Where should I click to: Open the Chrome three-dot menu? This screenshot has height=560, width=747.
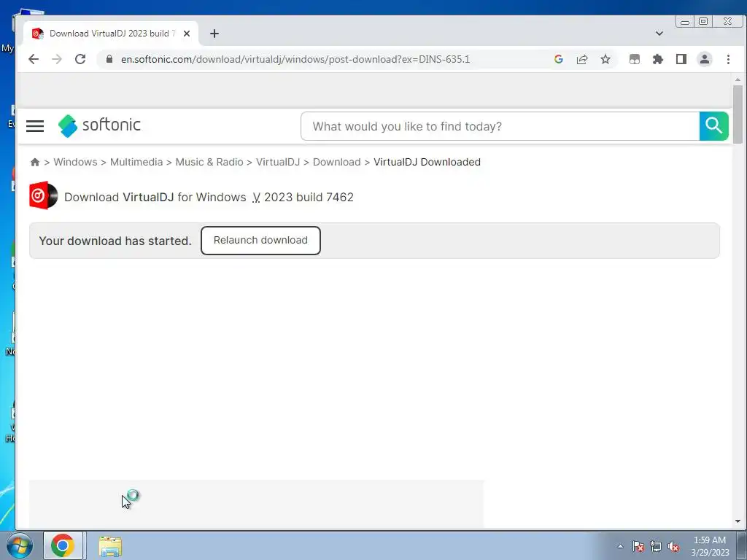point(728,59)
